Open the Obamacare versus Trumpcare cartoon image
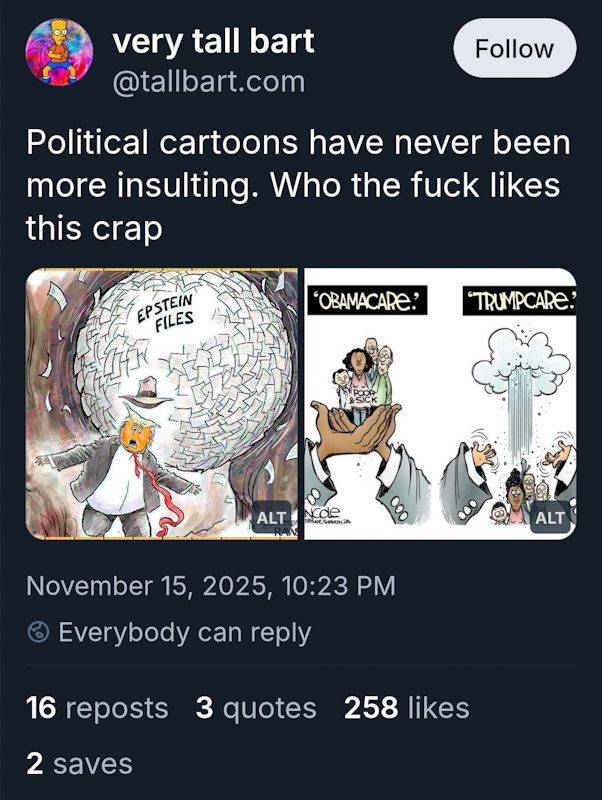 pyautogui.click(x=440, y=400)
